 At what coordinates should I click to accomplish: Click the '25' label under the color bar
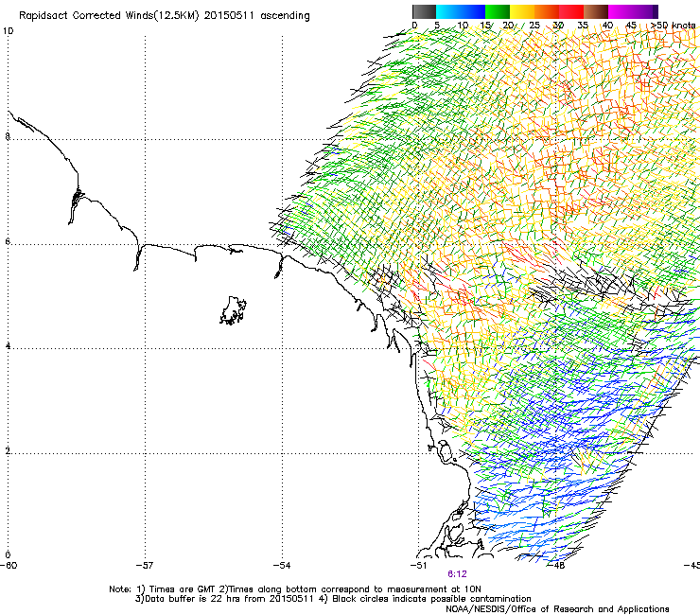pos(534,26)
